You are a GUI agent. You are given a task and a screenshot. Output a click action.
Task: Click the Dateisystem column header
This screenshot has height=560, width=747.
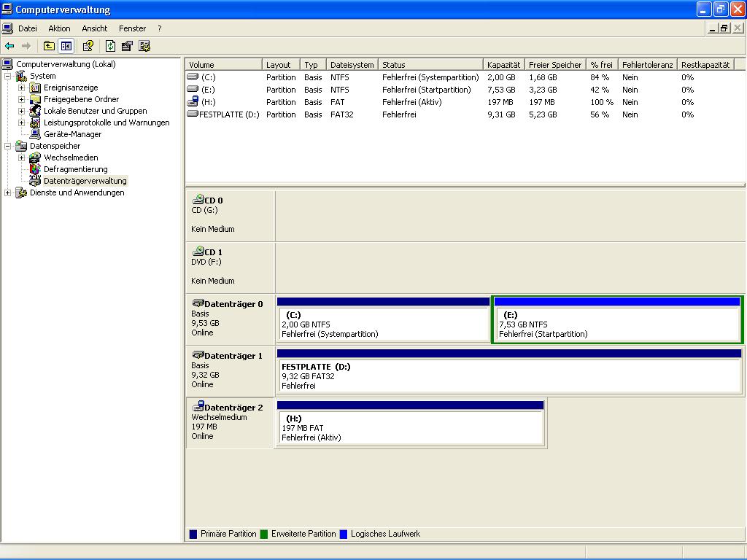(x=352, y=65)
